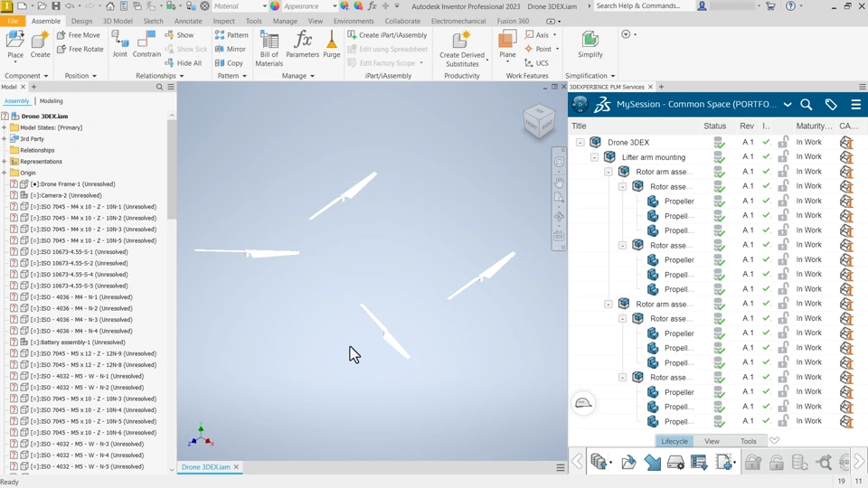Open search in the 3DEXPERIENCE panel
The image size is (868, 488).
[806, 105]
